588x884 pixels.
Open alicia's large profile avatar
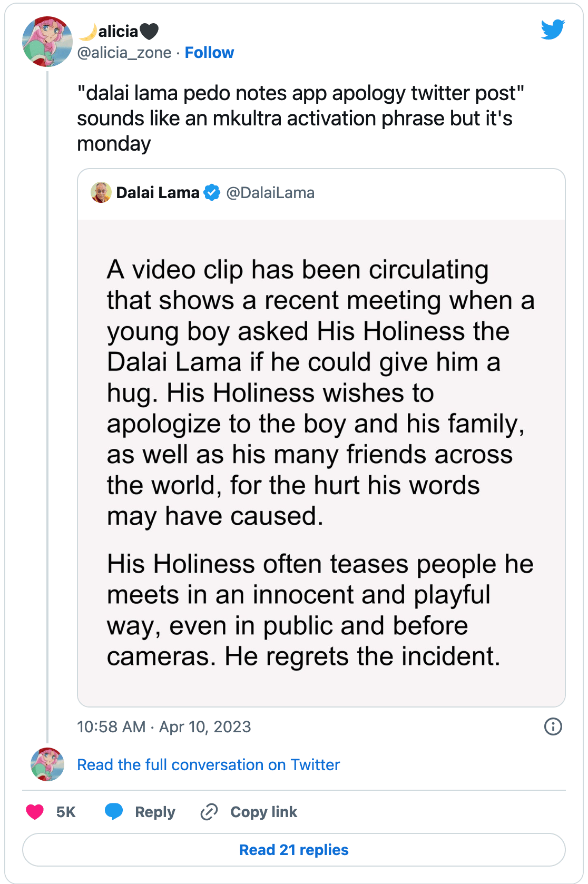coord(47,42)
